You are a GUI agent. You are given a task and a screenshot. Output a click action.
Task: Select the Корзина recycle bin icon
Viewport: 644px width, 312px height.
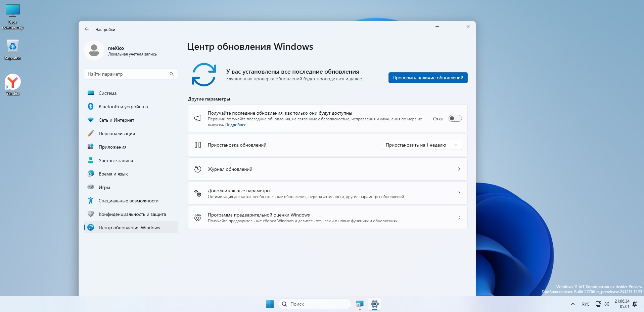click(x=13, y=50)
